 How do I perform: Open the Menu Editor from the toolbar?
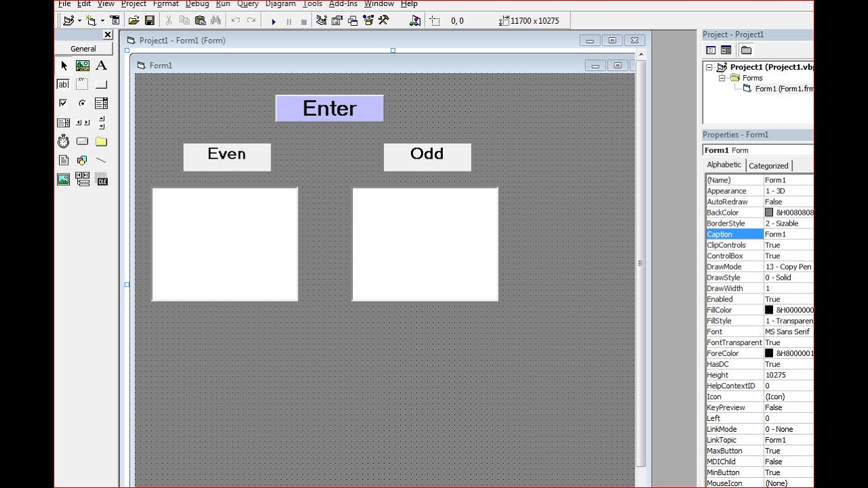pos(115,21)
